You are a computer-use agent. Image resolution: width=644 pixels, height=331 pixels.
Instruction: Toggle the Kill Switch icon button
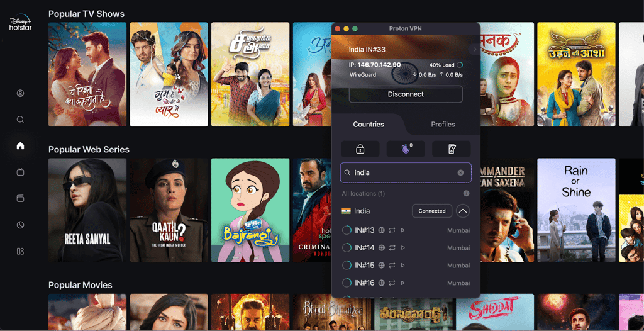[x=452, y=149]
